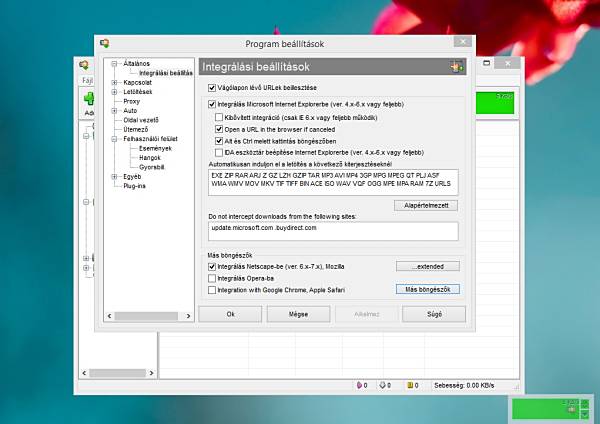This screenshot has width=600, height=424.
Task: Click the download arrow status icon
Action: coord(382,385)
